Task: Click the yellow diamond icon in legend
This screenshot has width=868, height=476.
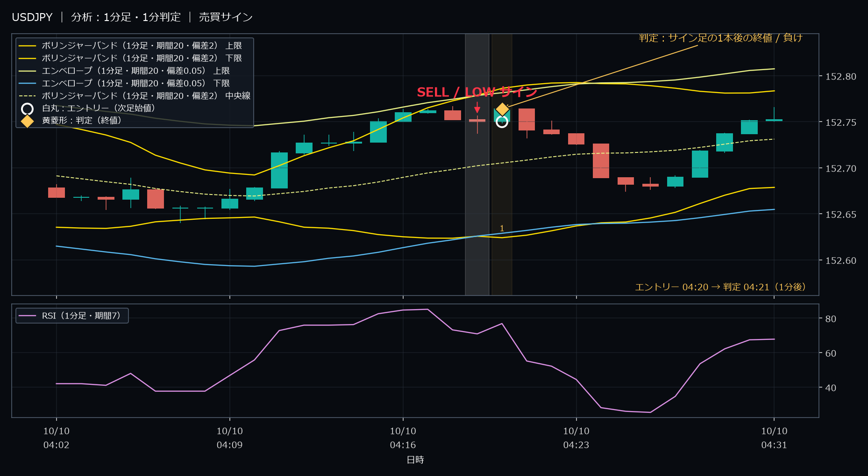Action: point(28,121)
